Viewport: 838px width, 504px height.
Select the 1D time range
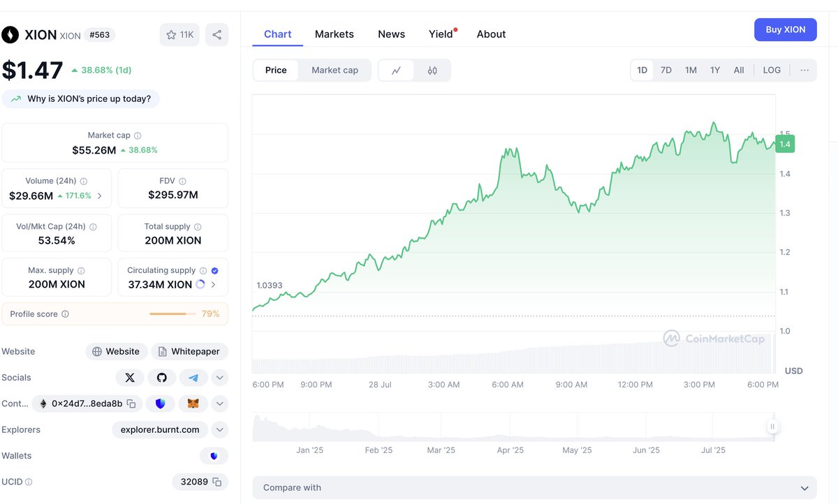(x=642, y=70)
